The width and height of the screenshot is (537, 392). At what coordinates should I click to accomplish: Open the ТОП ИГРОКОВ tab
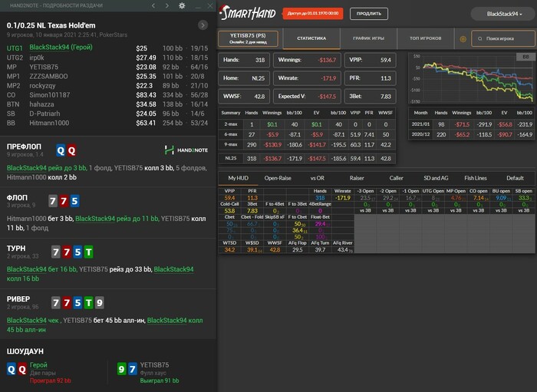[x=425, y=38]
